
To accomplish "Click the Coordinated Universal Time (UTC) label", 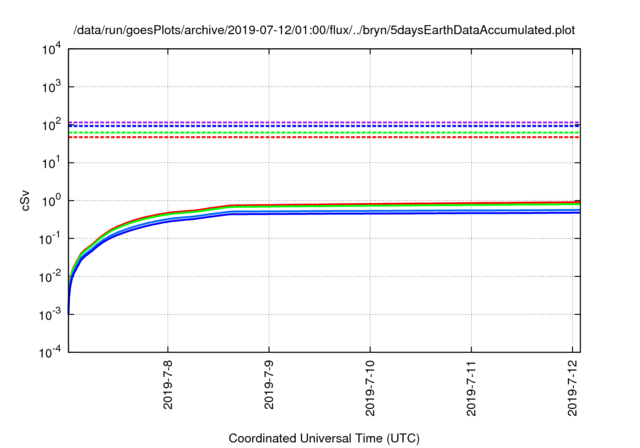I will pyautogui.click(x=324, y=438).
